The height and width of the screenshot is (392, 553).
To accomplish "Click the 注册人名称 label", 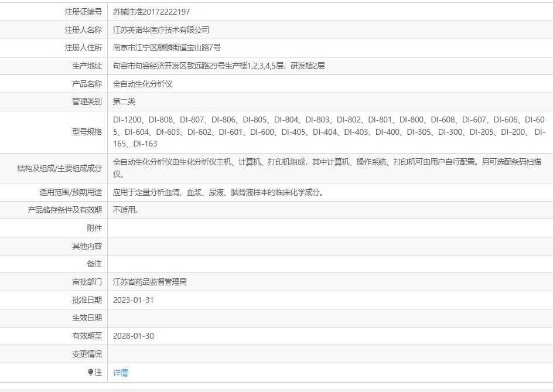I will pyautogui.click(x=83, y=30).
